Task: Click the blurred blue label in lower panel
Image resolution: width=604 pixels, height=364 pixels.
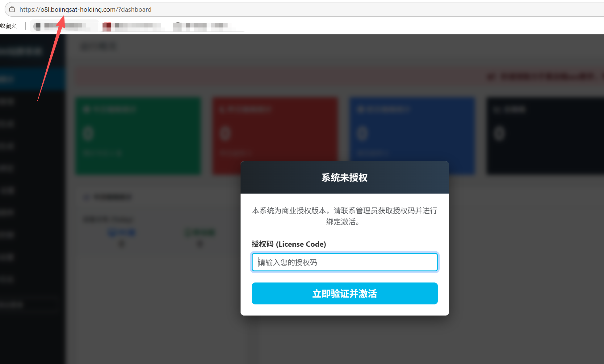Action: (x=122, y=233)
